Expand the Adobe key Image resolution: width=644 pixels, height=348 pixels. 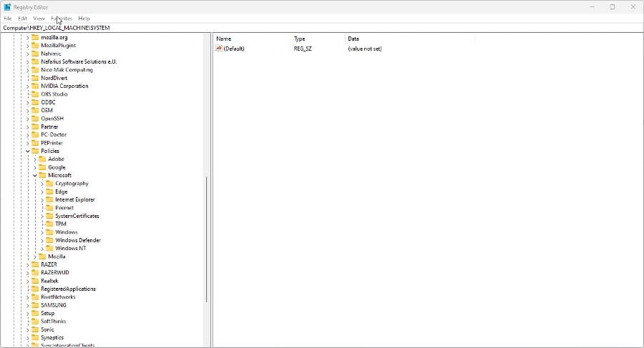(35, 159)
